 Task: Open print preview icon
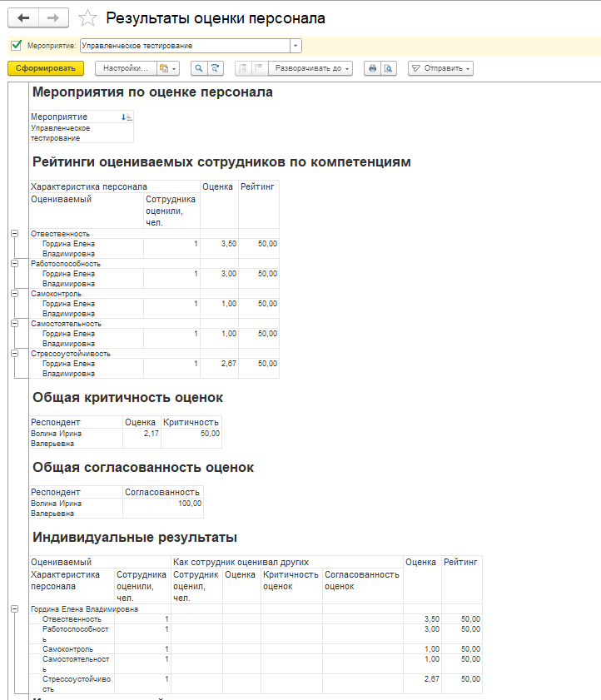point(389,68)
